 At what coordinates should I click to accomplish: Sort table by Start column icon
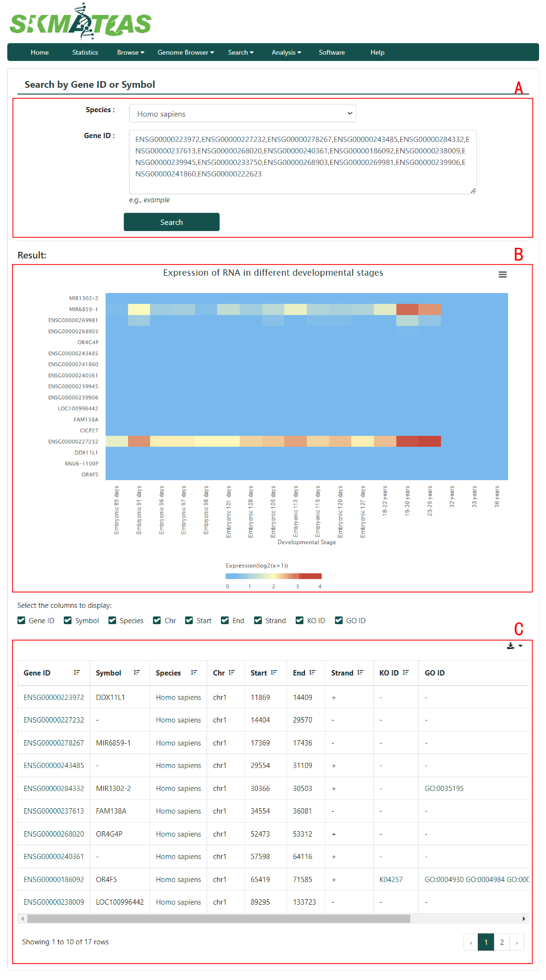pos(274,672)
